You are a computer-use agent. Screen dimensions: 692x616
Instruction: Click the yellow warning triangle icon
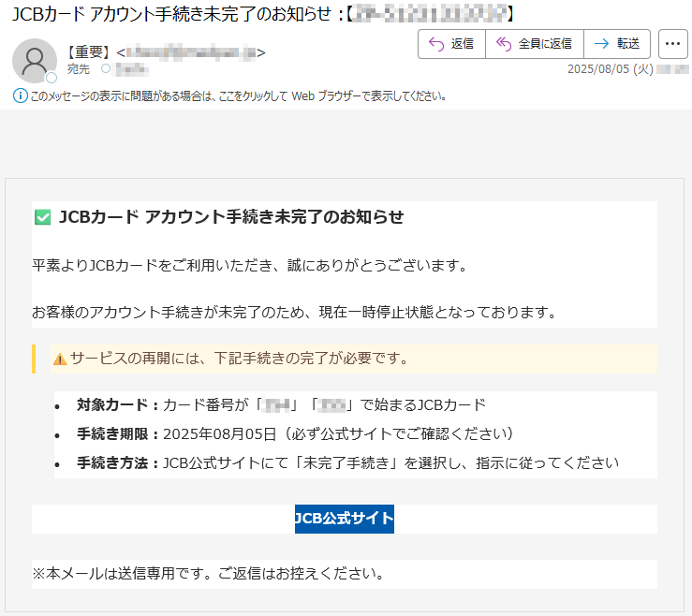coord(60,359)
